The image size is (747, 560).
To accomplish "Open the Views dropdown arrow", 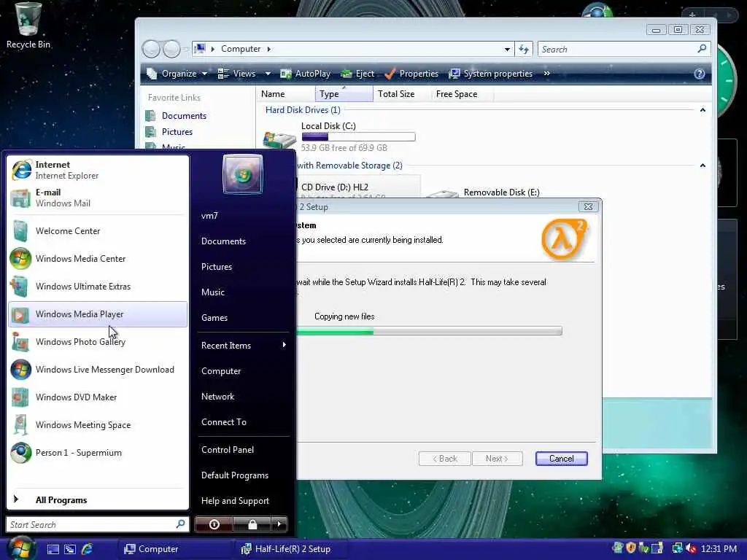I will pyautogui.click(x=268, y=74).
